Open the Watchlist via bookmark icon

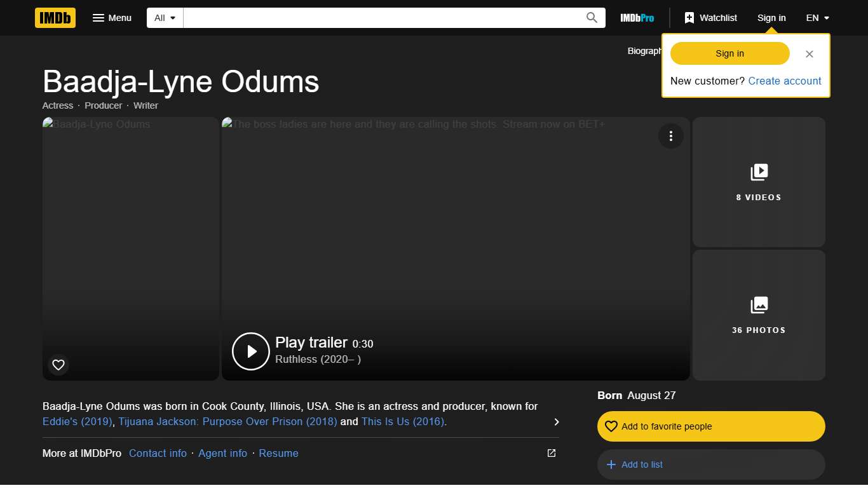point(689,17)
